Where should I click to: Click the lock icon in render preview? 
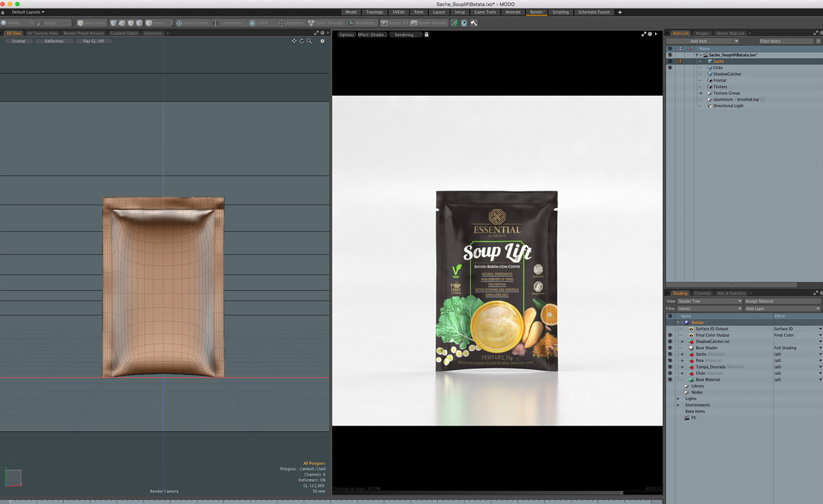(426, 34)
